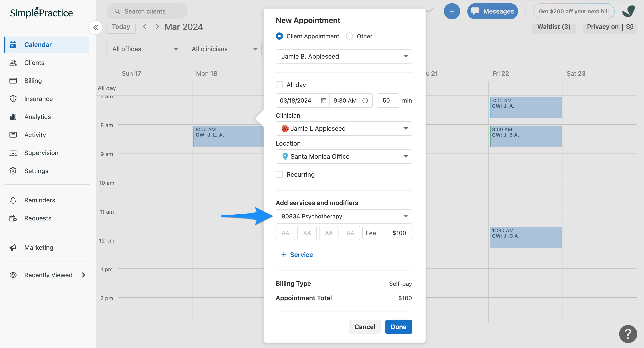The image size is (644, 348).
Task: Enable the Recurring checkbox
Action: pos(279,174)
